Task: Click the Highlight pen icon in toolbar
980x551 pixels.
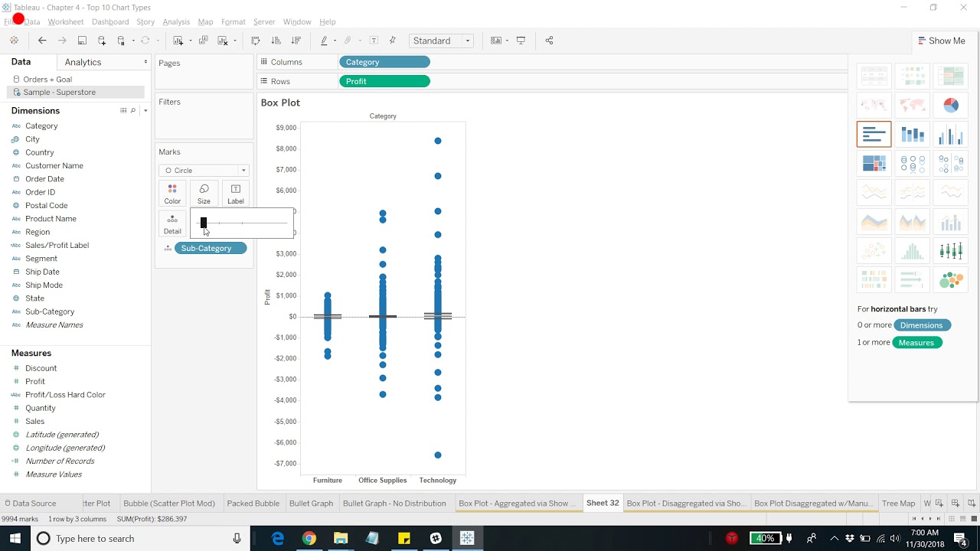Action: pyautogui.click(x=325, y=41)
